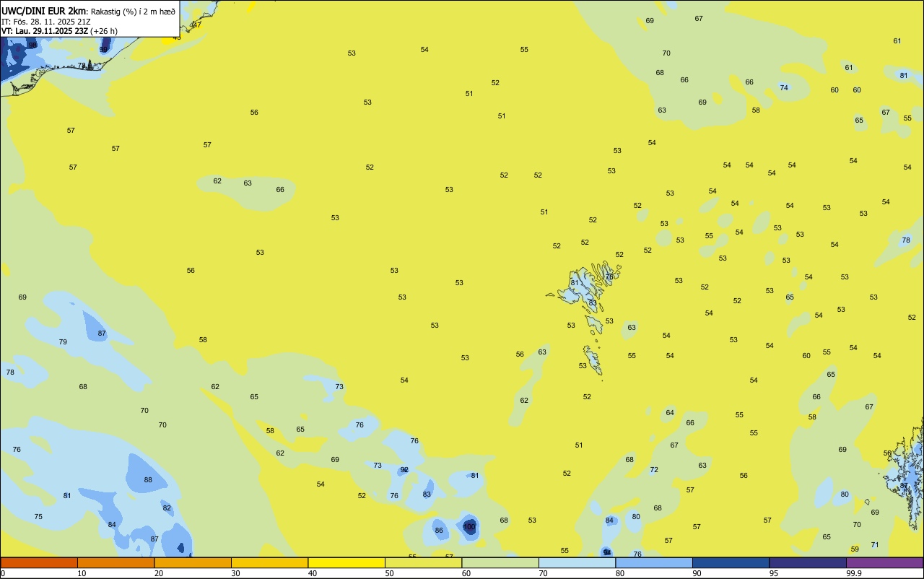Select the orange 10–20 legend swatch
The image size is (924, 579).
pos(116,562)
